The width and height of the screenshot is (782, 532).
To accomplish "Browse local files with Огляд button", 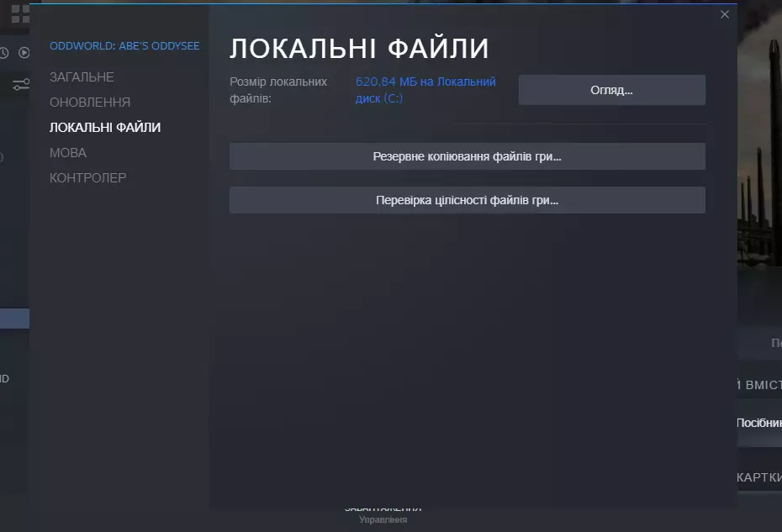I will (x=612, y=90).
